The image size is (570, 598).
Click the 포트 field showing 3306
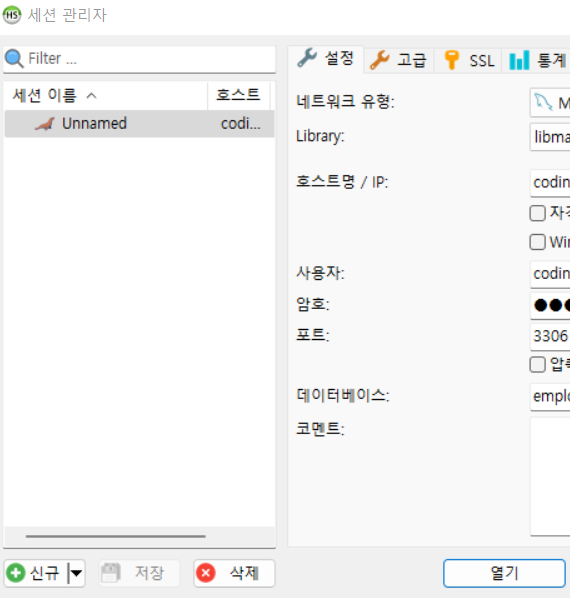pos(550,336)
